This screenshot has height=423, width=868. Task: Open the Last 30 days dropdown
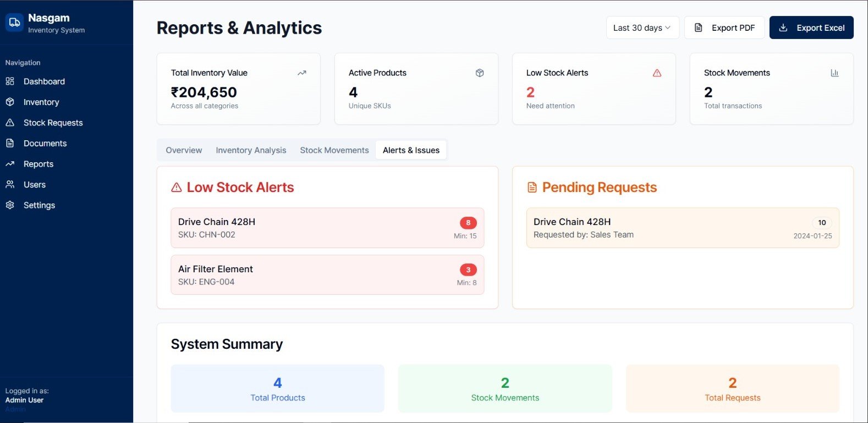[x=642, y=28]
